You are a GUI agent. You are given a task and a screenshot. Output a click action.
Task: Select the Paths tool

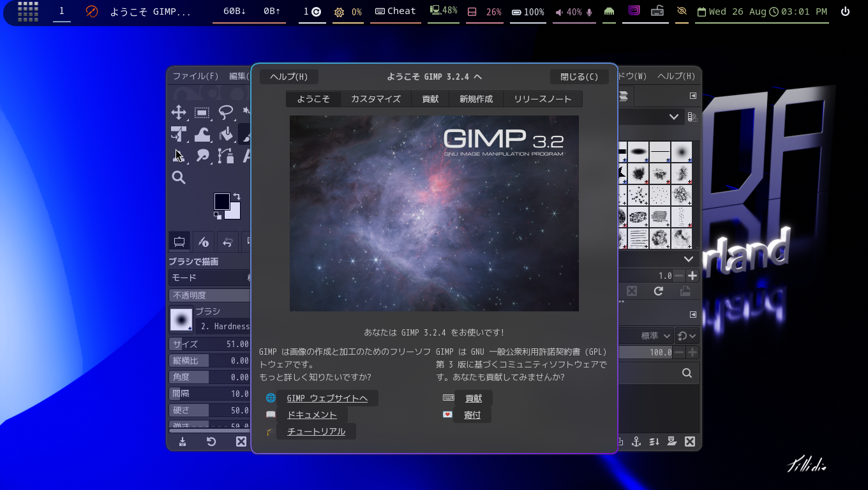pos(225,155)
